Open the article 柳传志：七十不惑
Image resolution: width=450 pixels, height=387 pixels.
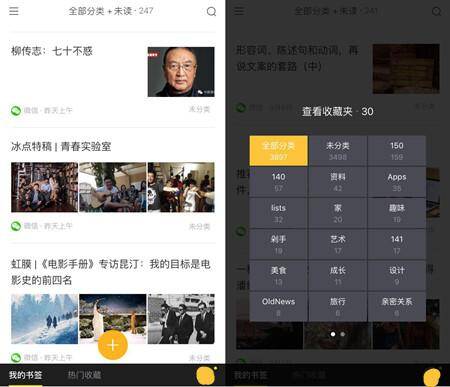pyautogui.click(x=52, y=51)
